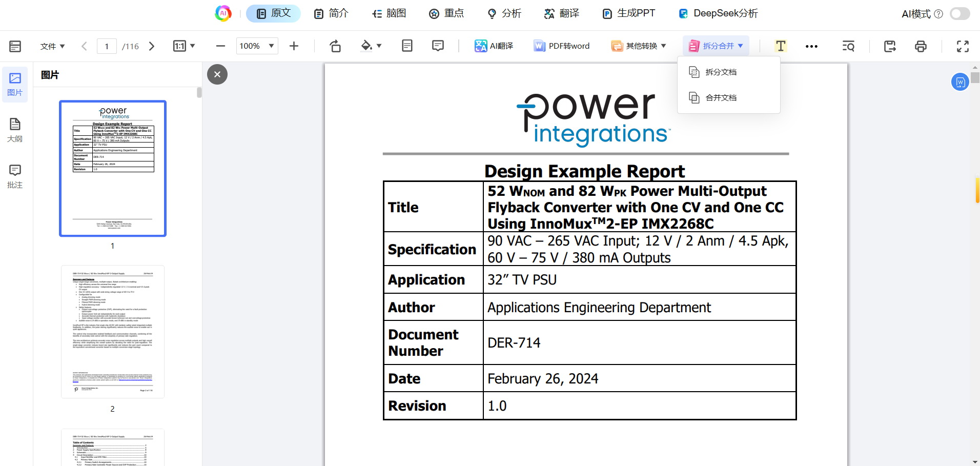Select 合并文档 from the menu

728,98
